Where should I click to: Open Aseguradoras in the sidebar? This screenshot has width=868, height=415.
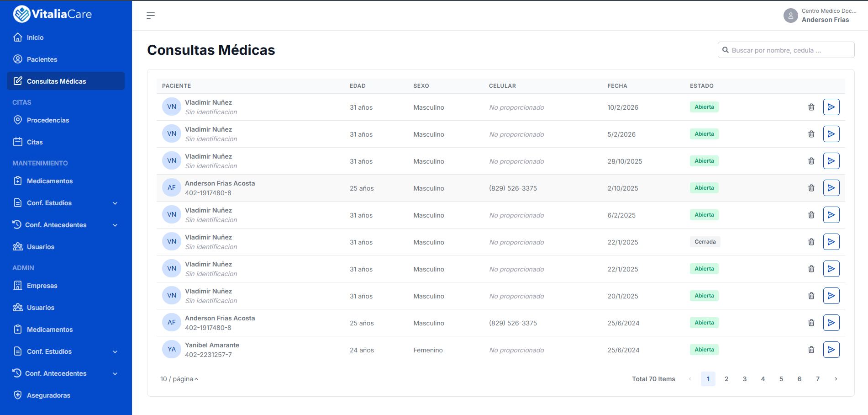tap(66, 395)
